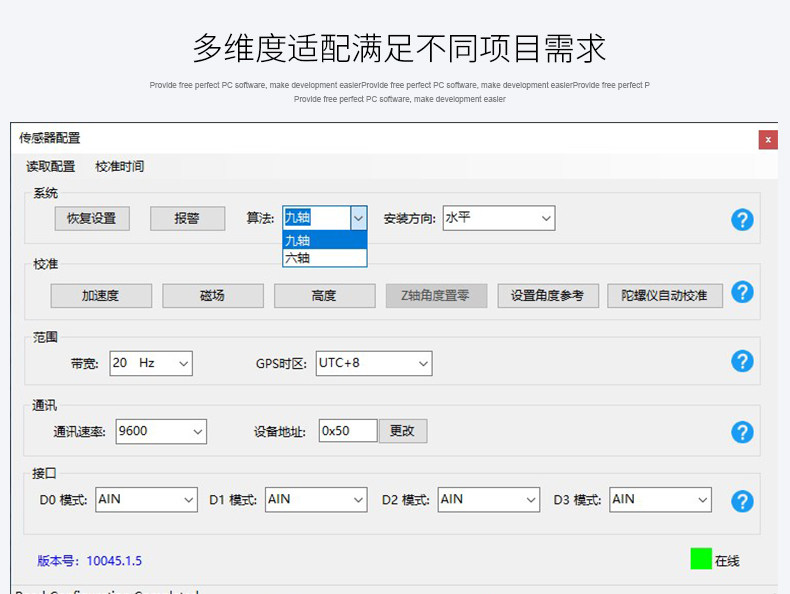This screenshot has width=790, height=594.
Task: Click the 传感器配置 window title
Action: (x=49, y=138)
